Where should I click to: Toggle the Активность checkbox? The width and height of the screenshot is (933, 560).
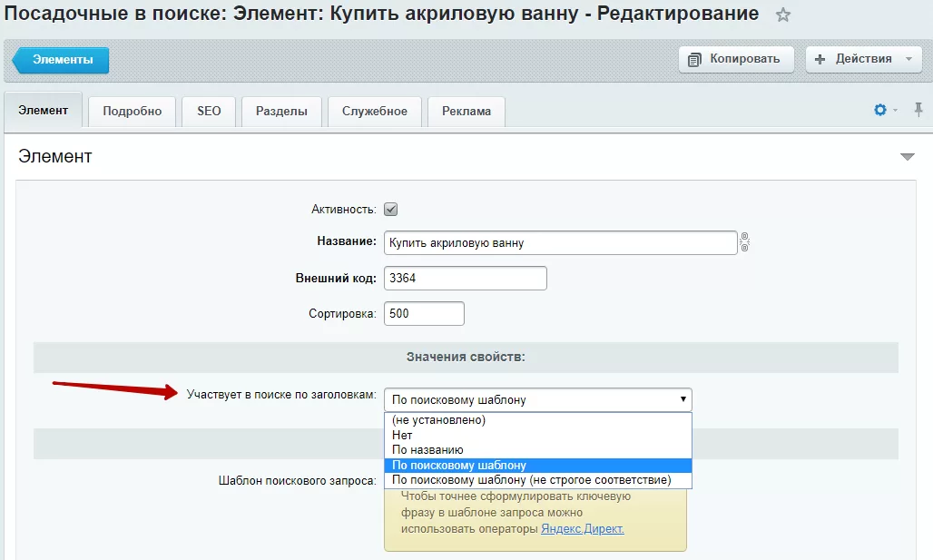pos(390,210)
